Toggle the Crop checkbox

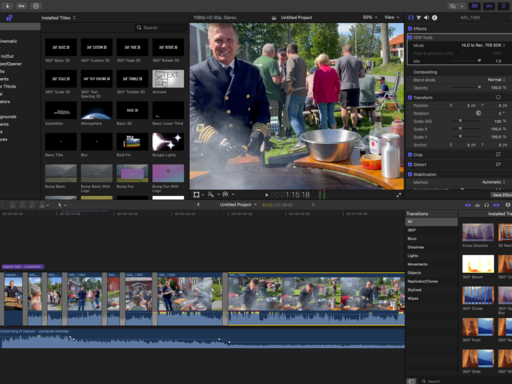click(410, 155)
